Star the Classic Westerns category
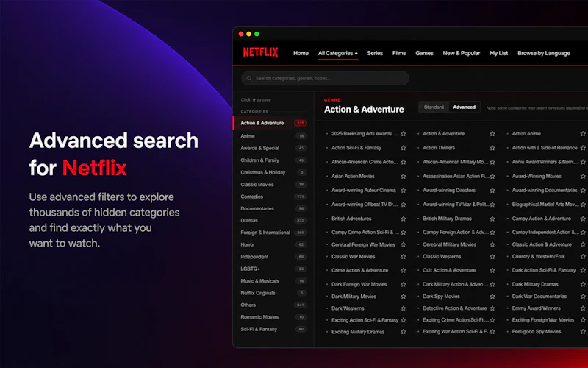The height and width of the screenshot is (368, 588). (492, 256)
